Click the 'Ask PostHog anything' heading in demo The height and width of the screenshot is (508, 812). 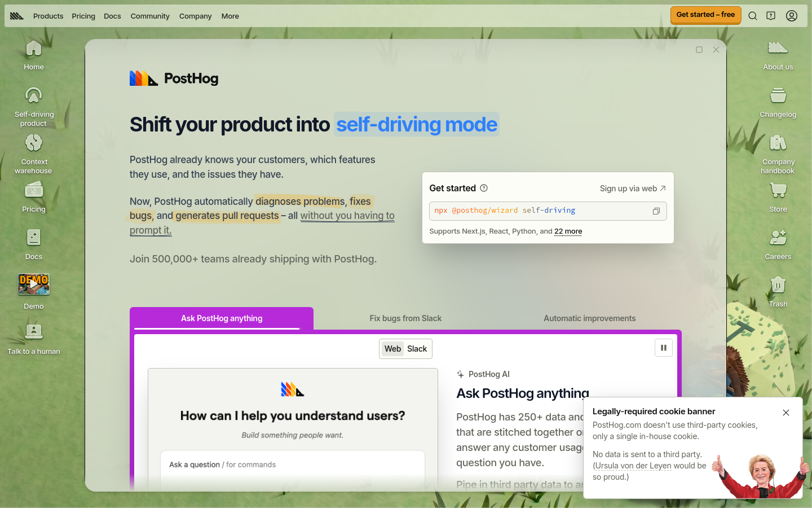click(523, 393)
